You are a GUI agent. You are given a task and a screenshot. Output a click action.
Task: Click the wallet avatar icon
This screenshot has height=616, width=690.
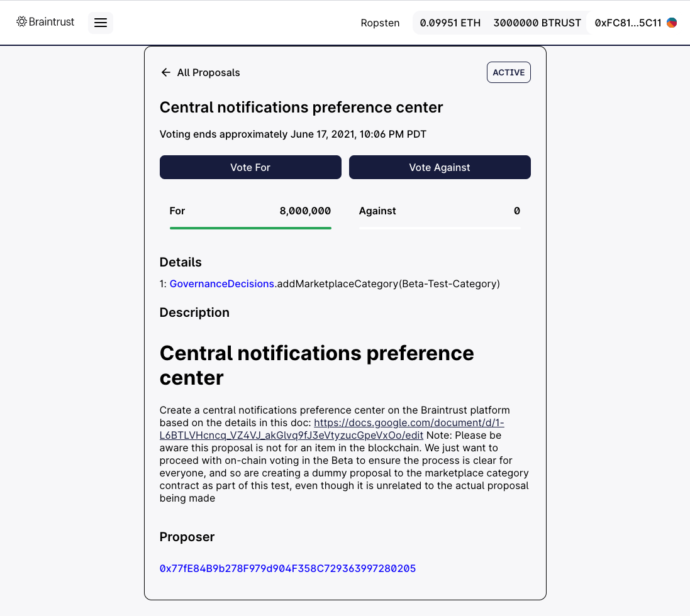coord(672,23)
